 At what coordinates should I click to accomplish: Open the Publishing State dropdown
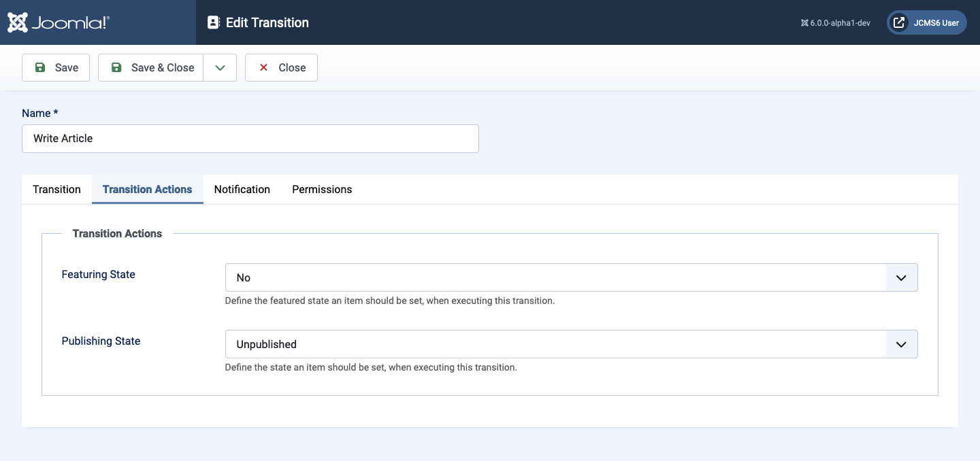[x=901, y=344]
